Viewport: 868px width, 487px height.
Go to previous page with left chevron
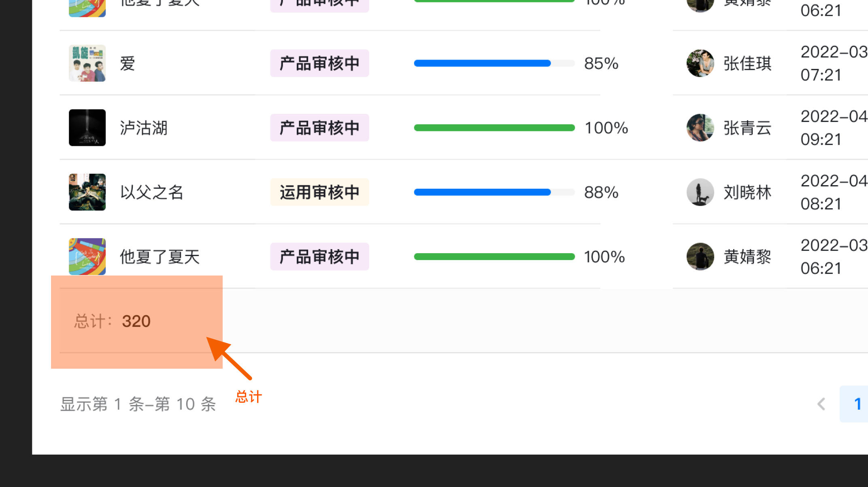point(821,404)
